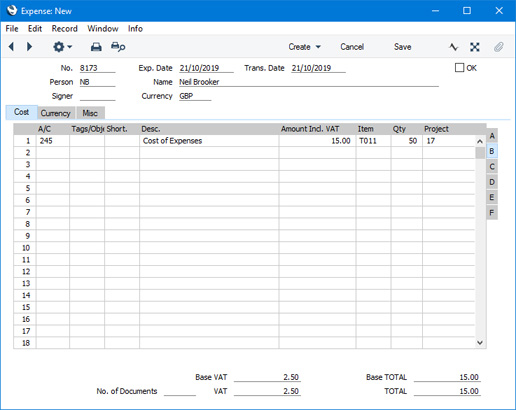Click the grid scroll-down arrow
Viewport: 516px width, 410px height.
[x=480, y=343]
